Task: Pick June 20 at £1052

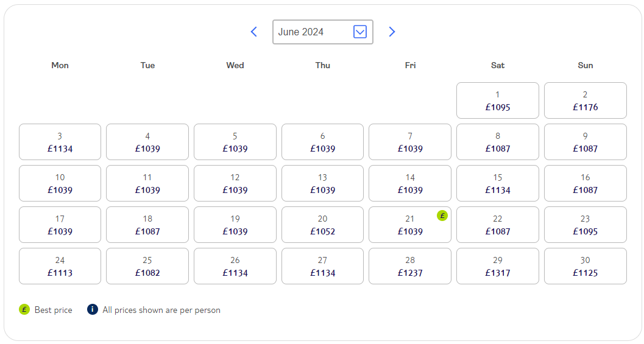Action: point(322,225)
